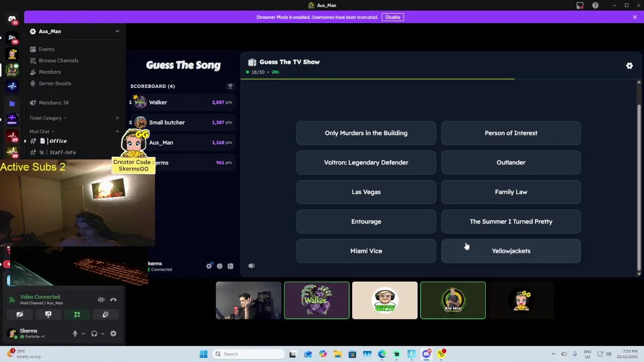Choose Family Law answer
This screenshot has width=644, height=362.
(x=511, y=192)
